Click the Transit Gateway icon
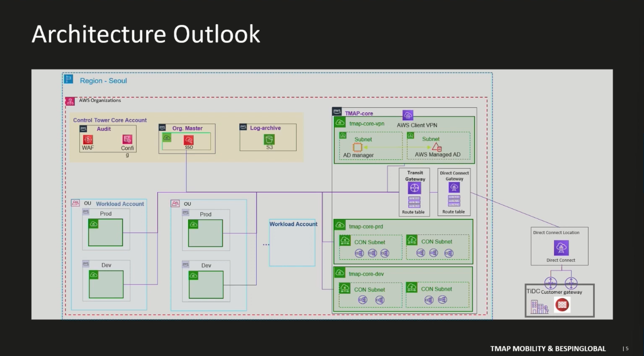644x356 pixels. (x=414, y=188)
